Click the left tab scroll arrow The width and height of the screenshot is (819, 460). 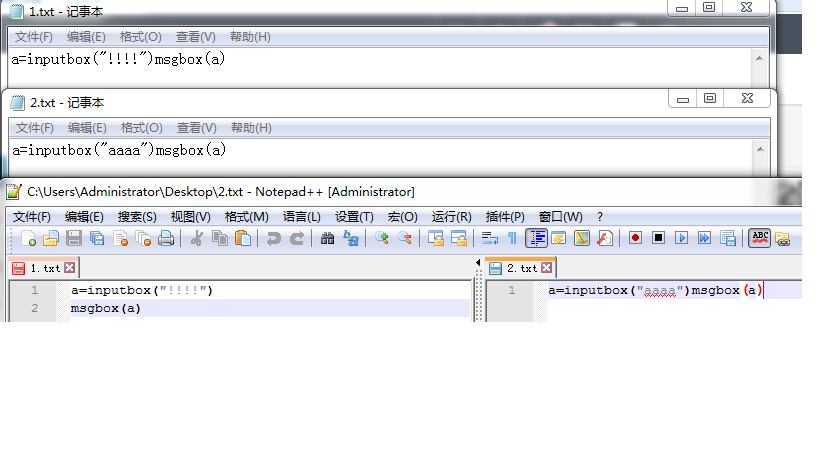pos(478,263)
